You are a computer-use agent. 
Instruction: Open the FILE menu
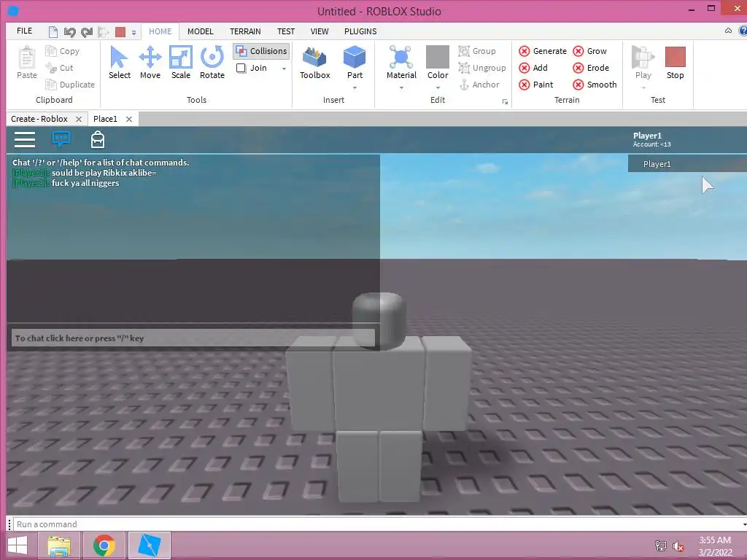click(24, 31)
